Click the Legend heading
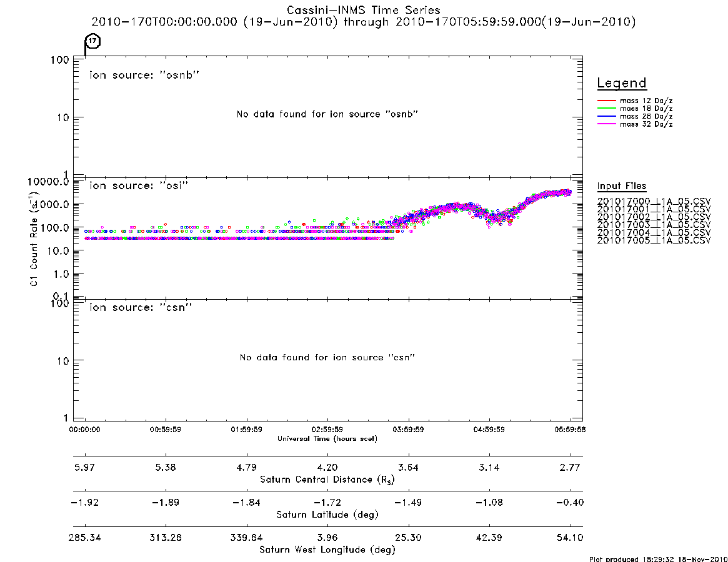The height and width of the screenshot is (562, 728). pos(622,83)
